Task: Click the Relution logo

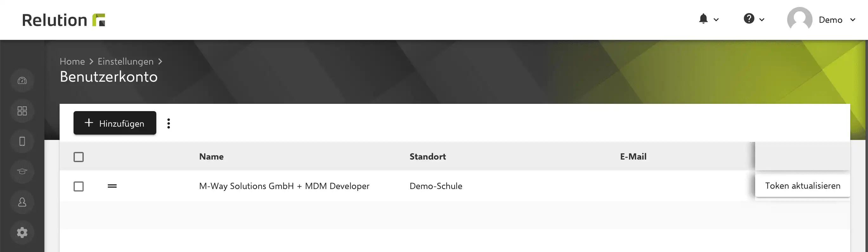Action: coord(64,20)
